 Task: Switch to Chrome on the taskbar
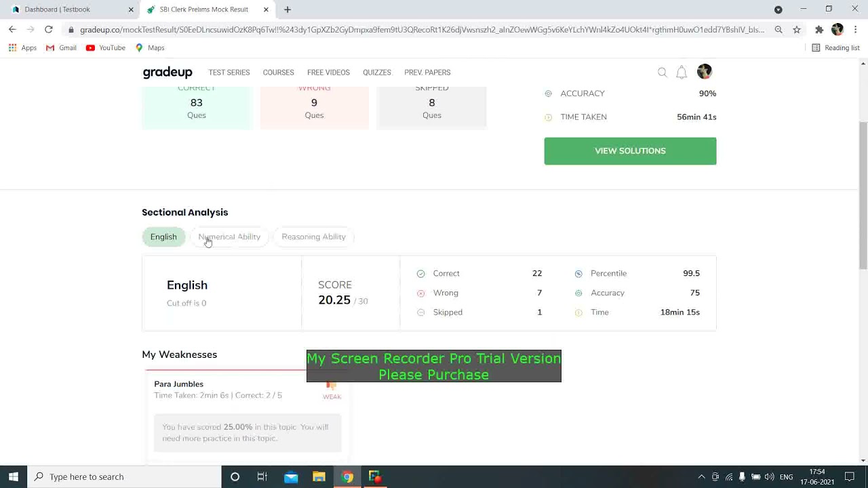[x=347, y=476]
